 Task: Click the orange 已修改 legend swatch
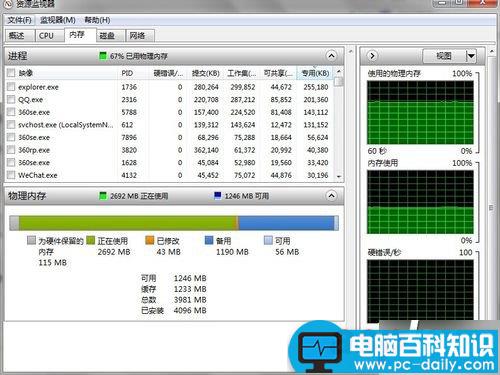click(150, 240)
